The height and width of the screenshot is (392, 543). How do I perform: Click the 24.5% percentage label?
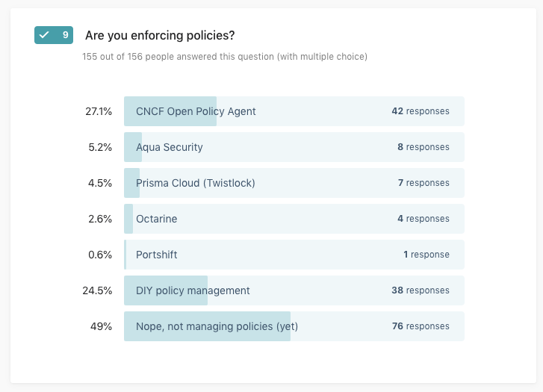point(97,290)
